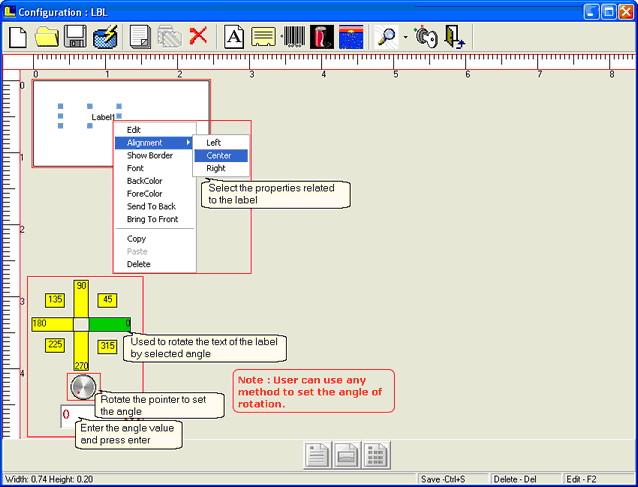The height and width of the screenshot is (487, 638).
Task: Open the zoom magnifier tool
Action: [x=386, y=37]
